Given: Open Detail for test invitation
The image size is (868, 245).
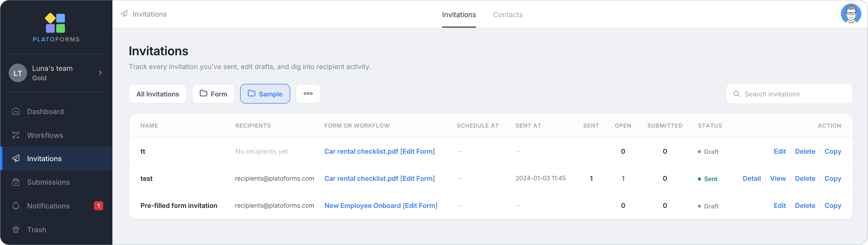Looking at the screenshot, I should click(752, 178).
